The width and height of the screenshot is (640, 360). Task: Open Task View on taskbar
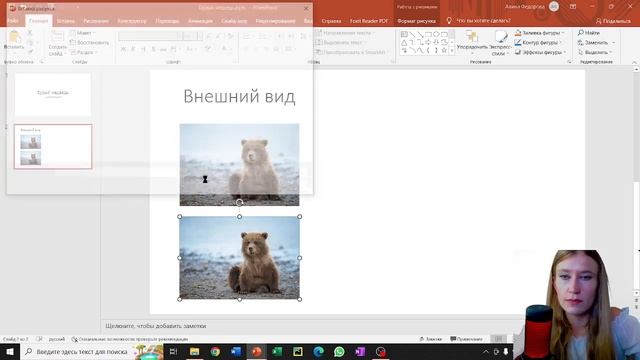point(173,351)
